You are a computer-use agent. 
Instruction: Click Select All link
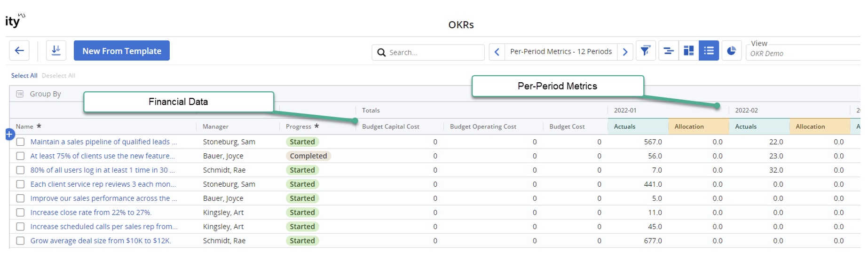(24, 76)
